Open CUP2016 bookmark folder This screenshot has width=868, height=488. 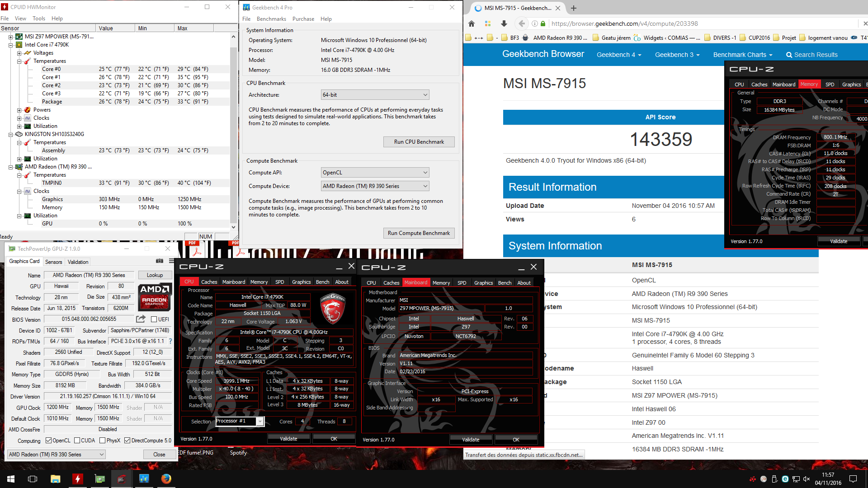(755, 38)
